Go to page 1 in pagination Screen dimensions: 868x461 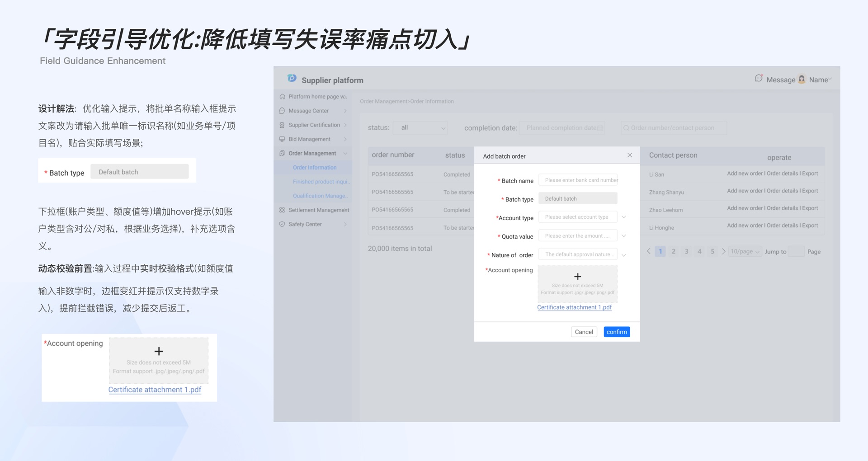click(x=660, y=251)
